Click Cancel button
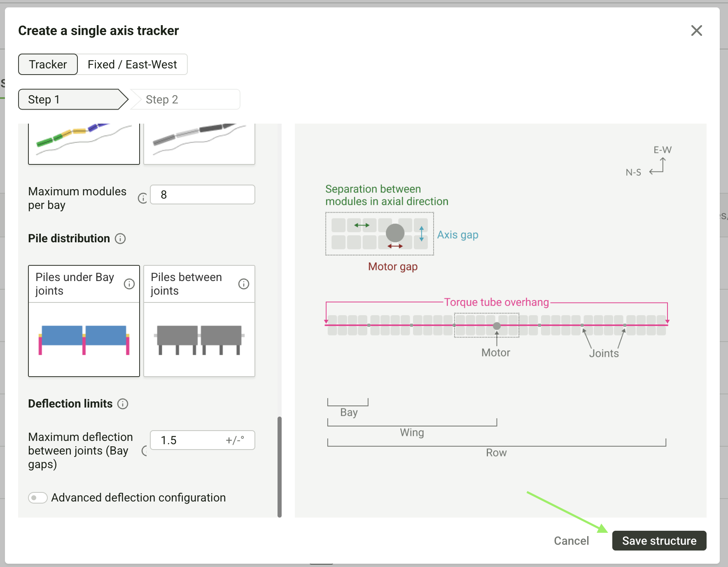Image resolution: width=728 pixels, height=567 pixels. click(572, 541)
